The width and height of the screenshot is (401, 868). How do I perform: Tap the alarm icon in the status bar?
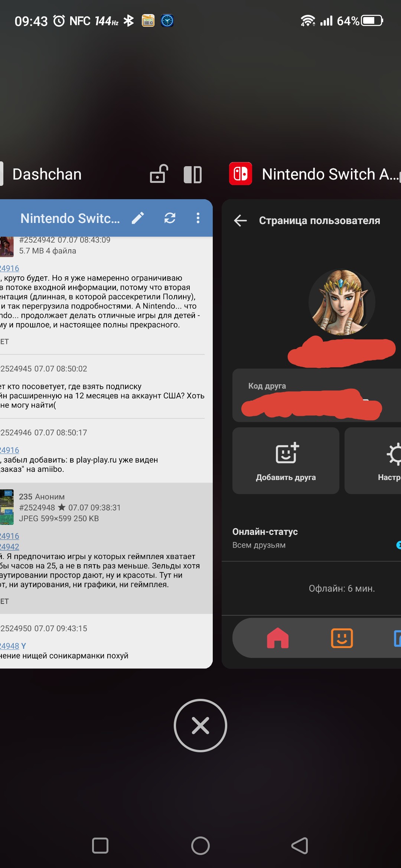(x=59, y=21)
